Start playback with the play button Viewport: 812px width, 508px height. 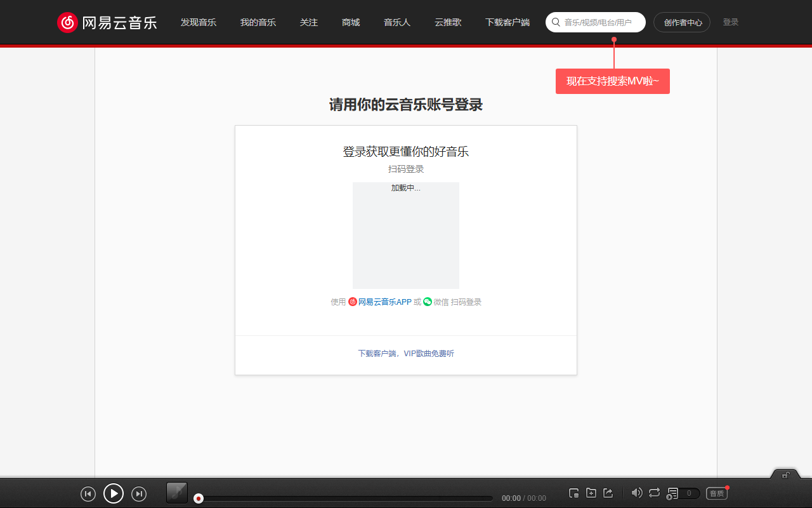coord(114,493)
